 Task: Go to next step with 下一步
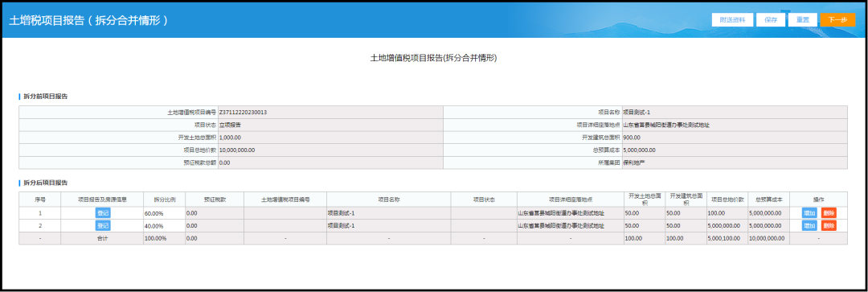click(x=837, y=20)
